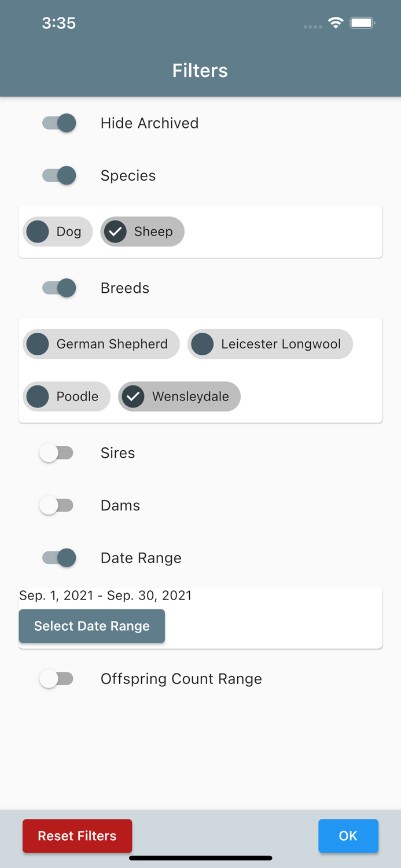Confirm filters with the OK button

(x=348, y=836)
